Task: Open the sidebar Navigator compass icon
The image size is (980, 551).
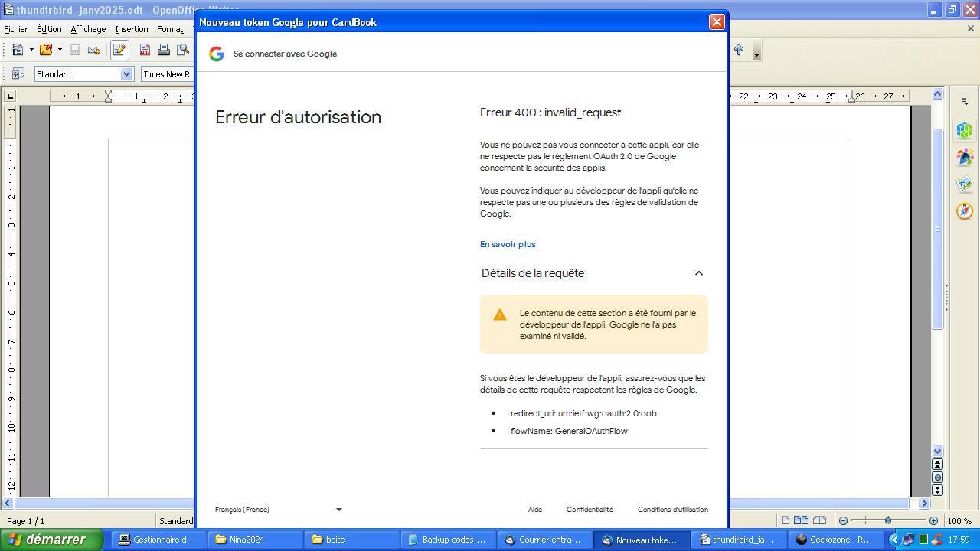Action: click(965, 210)
